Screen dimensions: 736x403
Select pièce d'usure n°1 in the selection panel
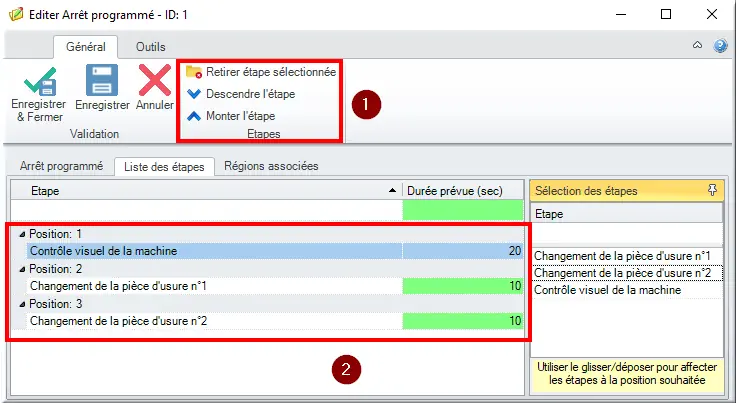tap(627, 256)
